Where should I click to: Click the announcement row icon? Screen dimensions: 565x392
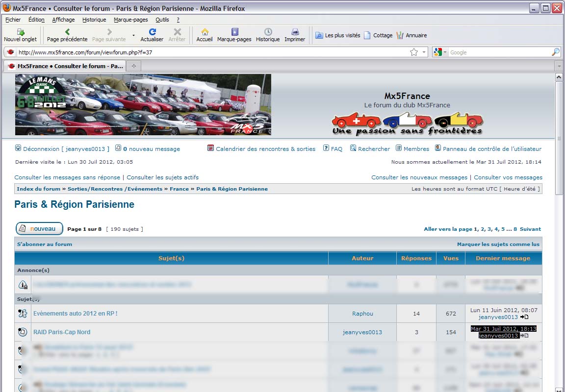[23, 285]
